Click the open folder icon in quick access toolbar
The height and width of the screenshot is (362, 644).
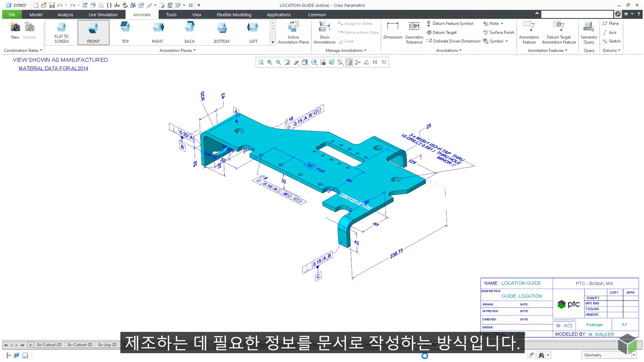(44, 5)
